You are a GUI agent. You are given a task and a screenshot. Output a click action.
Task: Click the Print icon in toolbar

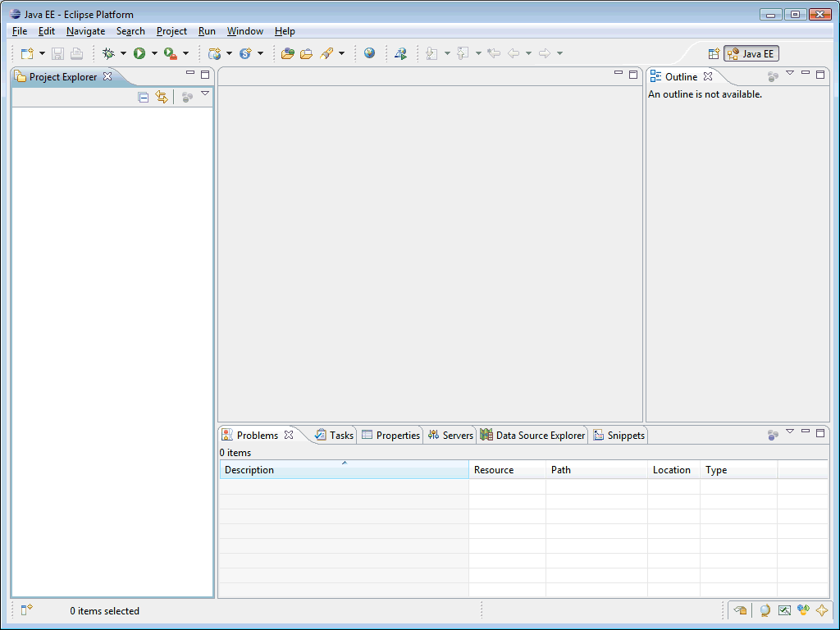(x=76, y=53)
